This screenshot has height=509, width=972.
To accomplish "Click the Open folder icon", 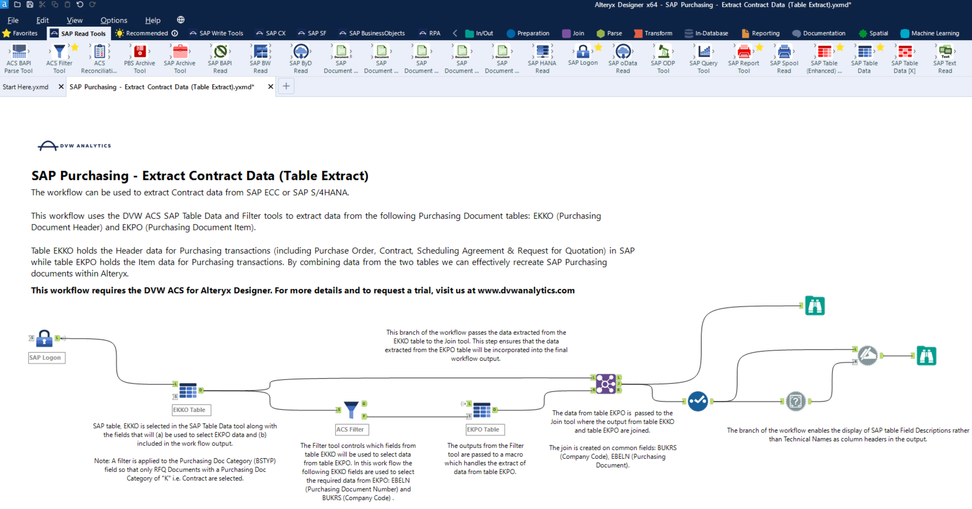I will 17,4.
